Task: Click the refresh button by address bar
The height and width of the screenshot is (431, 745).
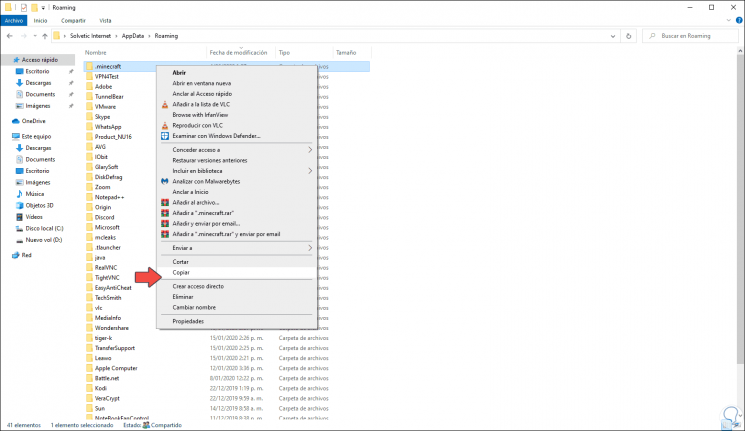Action: tap(629, 36)
